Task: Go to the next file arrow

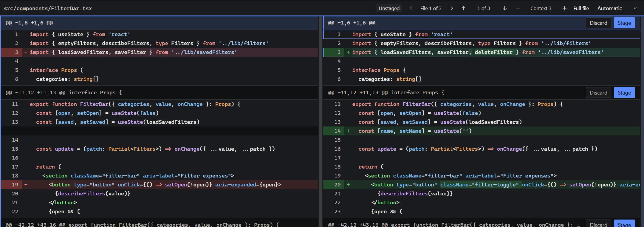Action: coord(452,8)
